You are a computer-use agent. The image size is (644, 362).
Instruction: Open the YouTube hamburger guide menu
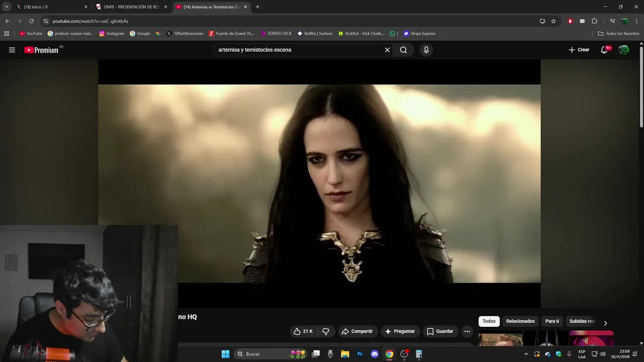click(12, 50)
